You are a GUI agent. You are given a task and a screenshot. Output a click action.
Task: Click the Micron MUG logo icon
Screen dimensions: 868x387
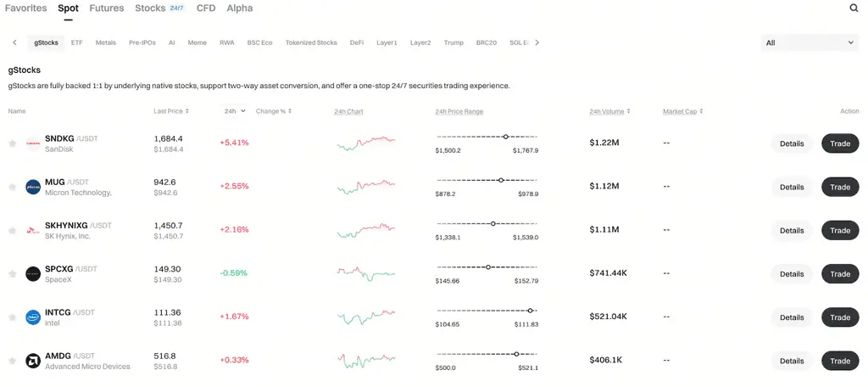pyautogui.click(x=33, y=187)
